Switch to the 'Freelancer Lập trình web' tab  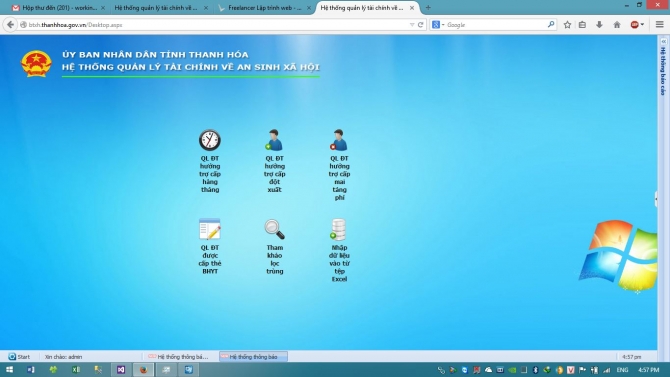(264, 8)
